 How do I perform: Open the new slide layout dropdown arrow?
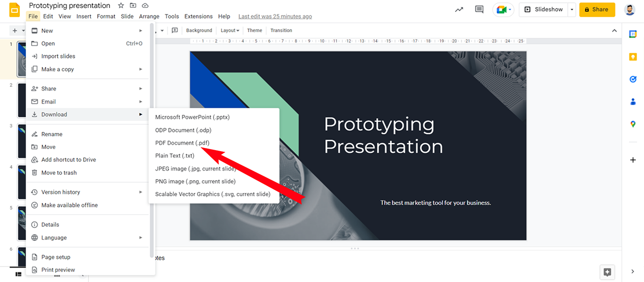23,31
